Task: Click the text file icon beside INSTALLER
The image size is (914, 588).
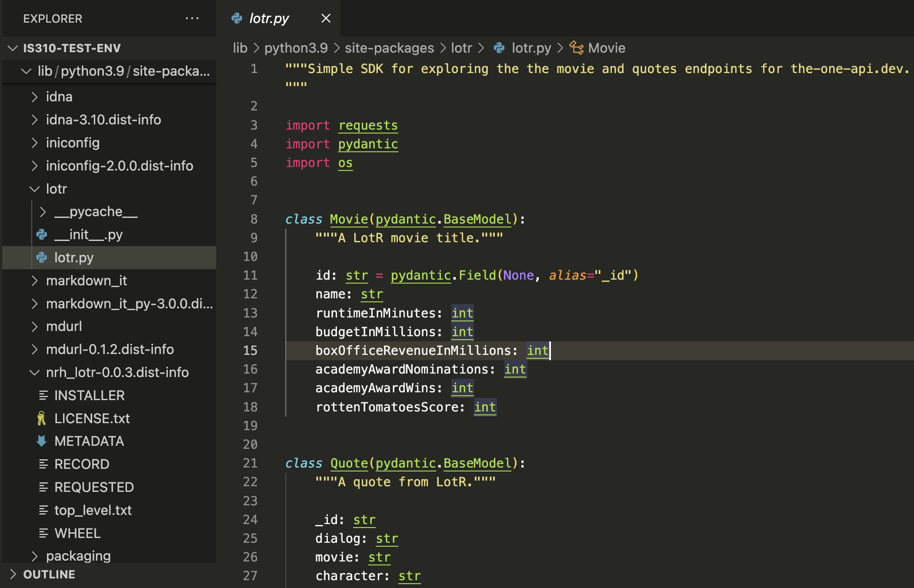Action: (x=43, y=395)
